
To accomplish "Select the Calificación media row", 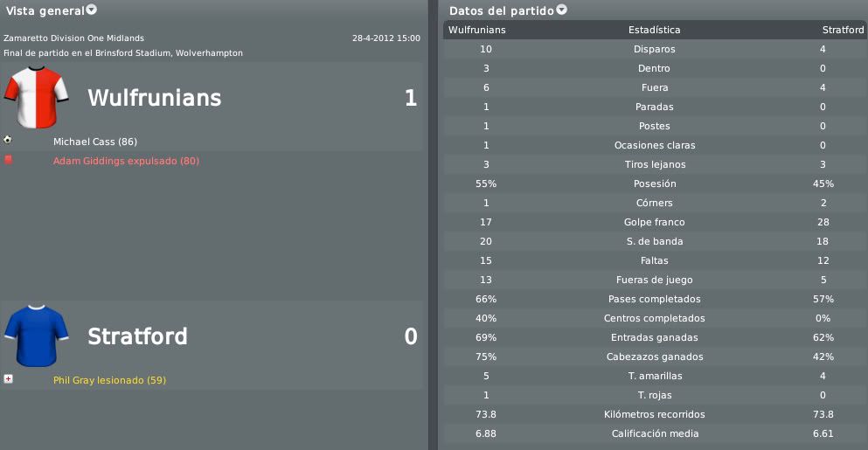I will [x=655, y=433].
